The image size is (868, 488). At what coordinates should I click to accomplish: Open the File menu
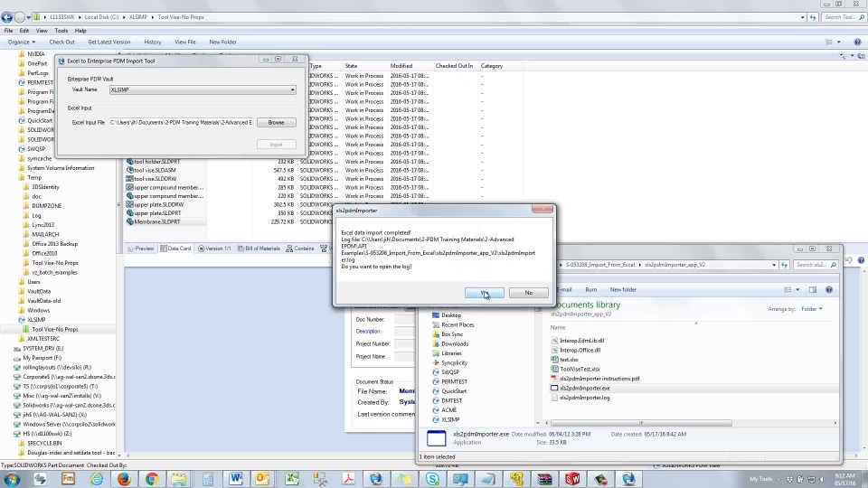pyautogui.click(x=8, y=31)
